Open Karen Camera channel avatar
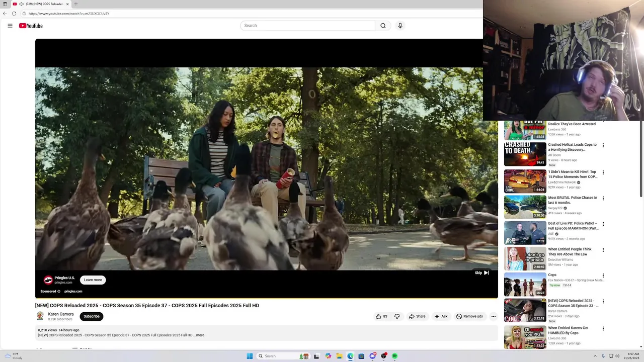The image size is (644, 362). (40, 316)
